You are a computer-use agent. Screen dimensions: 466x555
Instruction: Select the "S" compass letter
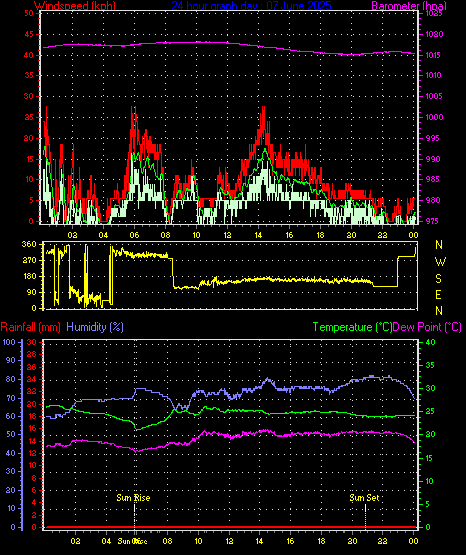pos(438,279)
